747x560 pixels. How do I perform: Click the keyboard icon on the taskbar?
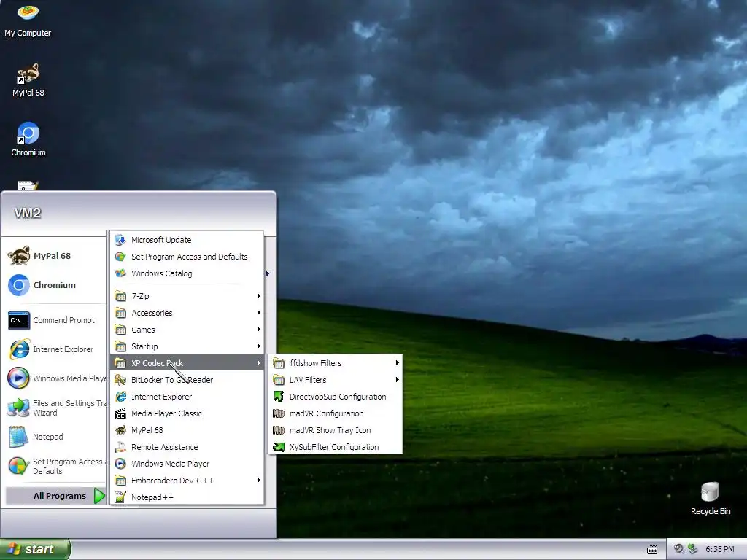coord(651,550)
